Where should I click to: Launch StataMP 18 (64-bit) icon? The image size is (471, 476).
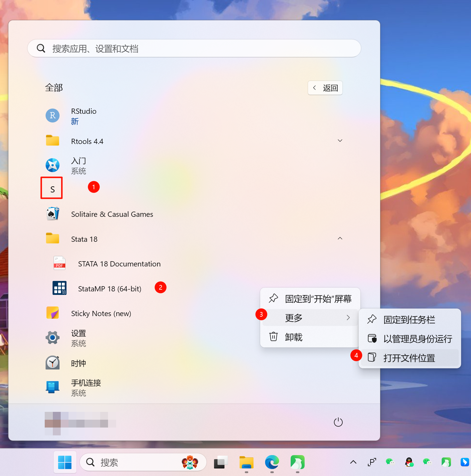tap(60, 288)
